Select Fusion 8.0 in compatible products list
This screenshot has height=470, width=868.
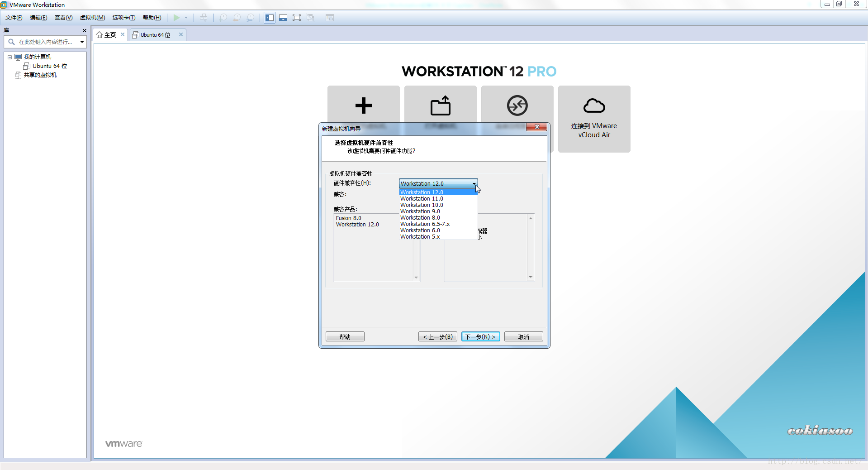(349, 218)
